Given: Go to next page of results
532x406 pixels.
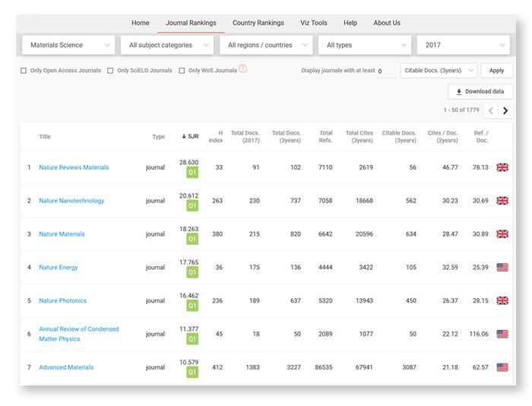Looking at the screenshot, I should tap(505, 110).
